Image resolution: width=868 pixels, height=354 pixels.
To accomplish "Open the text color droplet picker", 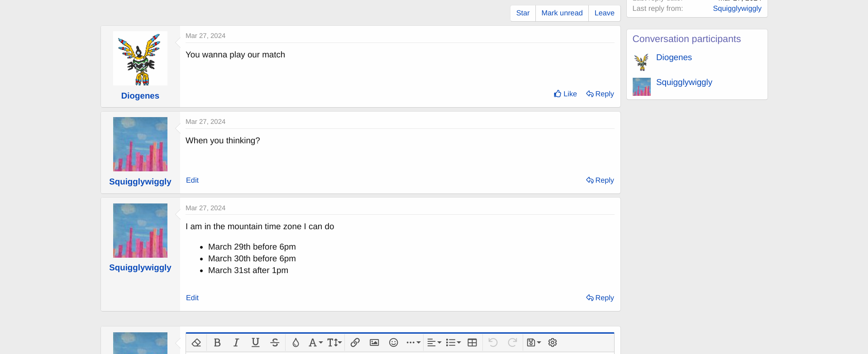I will tap(296, 343).
